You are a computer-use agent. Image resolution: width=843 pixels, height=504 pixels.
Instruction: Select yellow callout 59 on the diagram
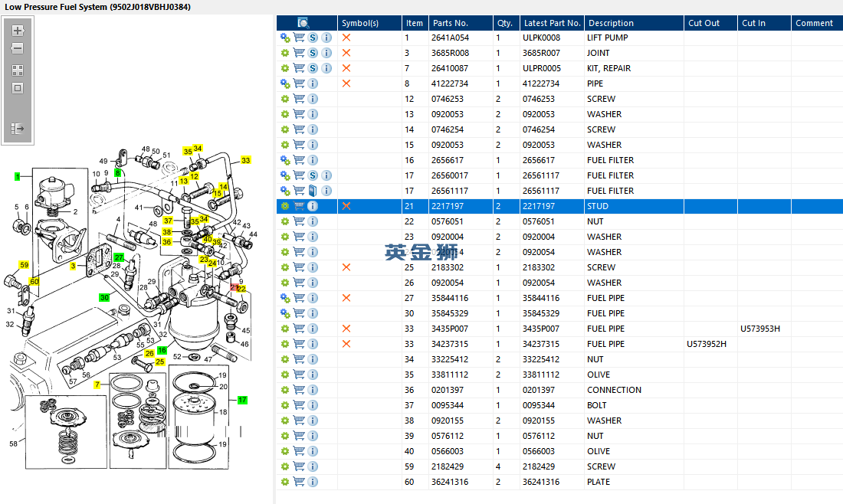(x=25, y=265)
